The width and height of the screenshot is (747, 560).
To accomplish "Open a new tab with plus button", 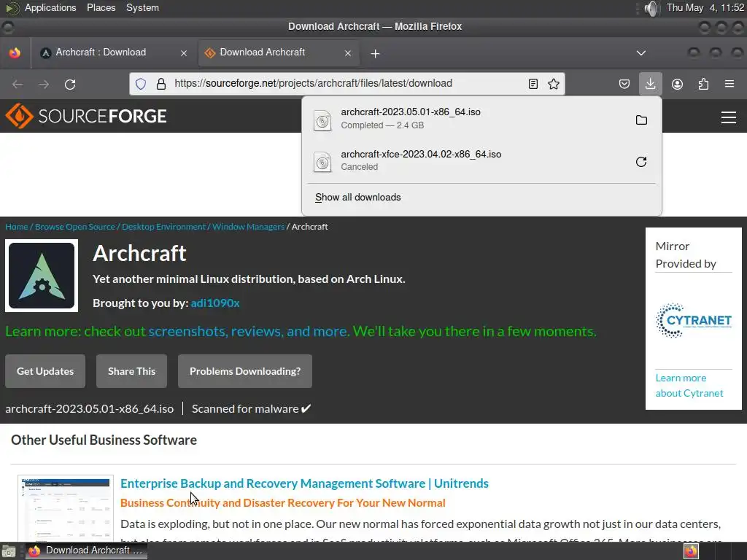I will click(x=375, y=54).
